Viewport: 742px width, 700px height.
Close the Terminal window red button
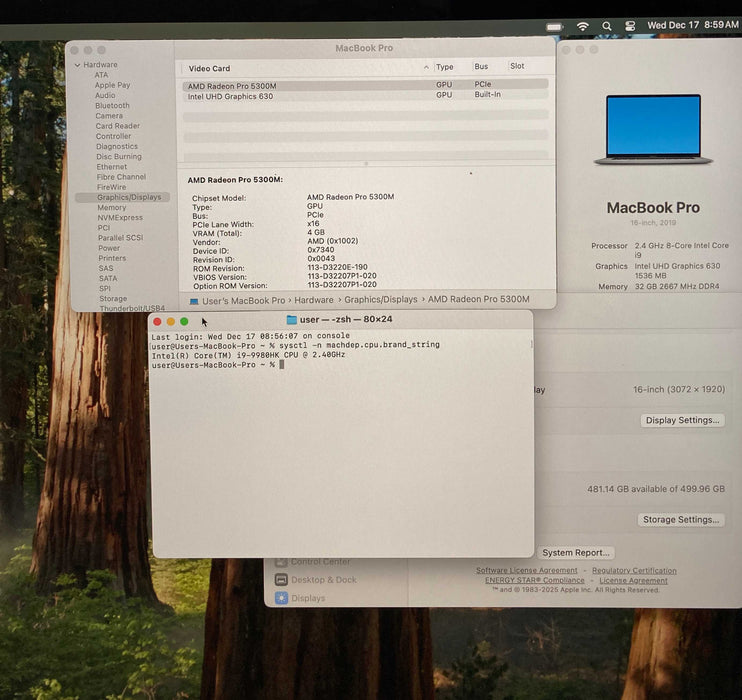click(158, 322)
